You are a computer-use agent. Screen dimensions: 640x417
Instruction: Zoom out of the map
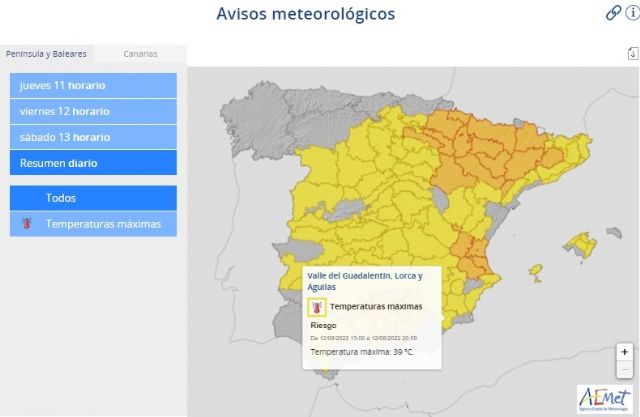[624, 370]
